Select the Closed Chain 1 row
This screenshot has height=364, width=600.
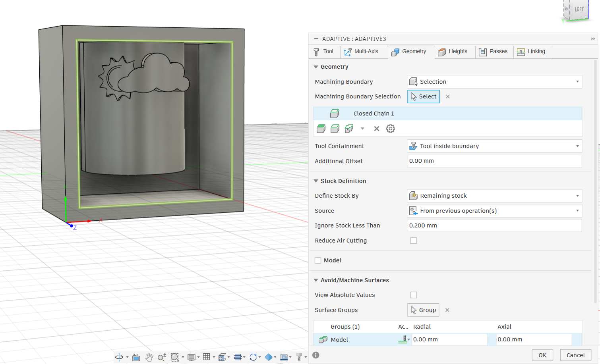[447, 114]
